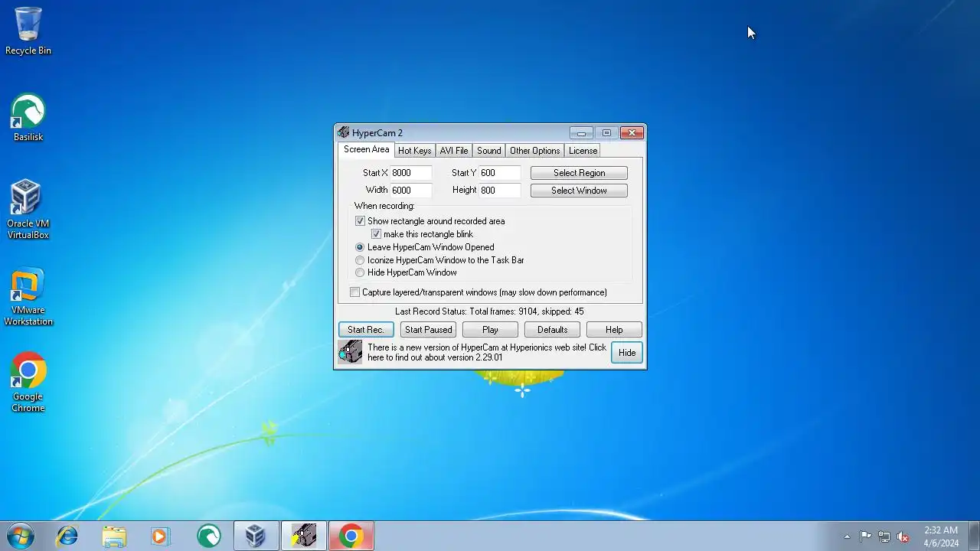The image size is (980, 551).
Task: Close the HyperCam 2 window
Action: [632, 133]
